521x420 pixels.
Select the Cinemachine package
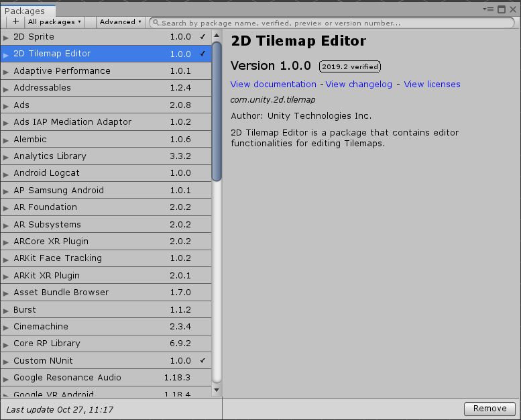[x=106, y=327]
